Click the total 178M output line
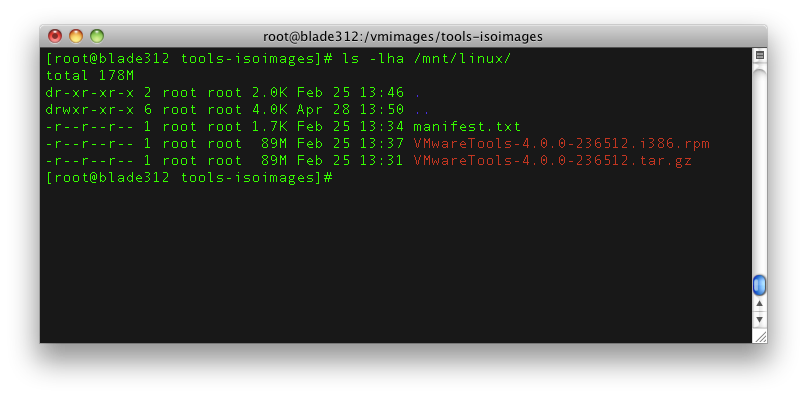 click(90, 76)
